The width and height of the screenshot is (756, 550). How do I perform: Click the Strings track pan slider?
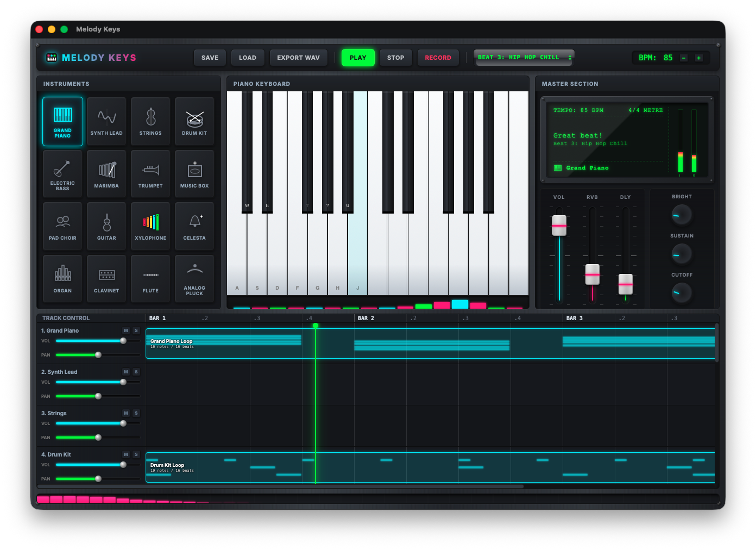pos(98,437)
